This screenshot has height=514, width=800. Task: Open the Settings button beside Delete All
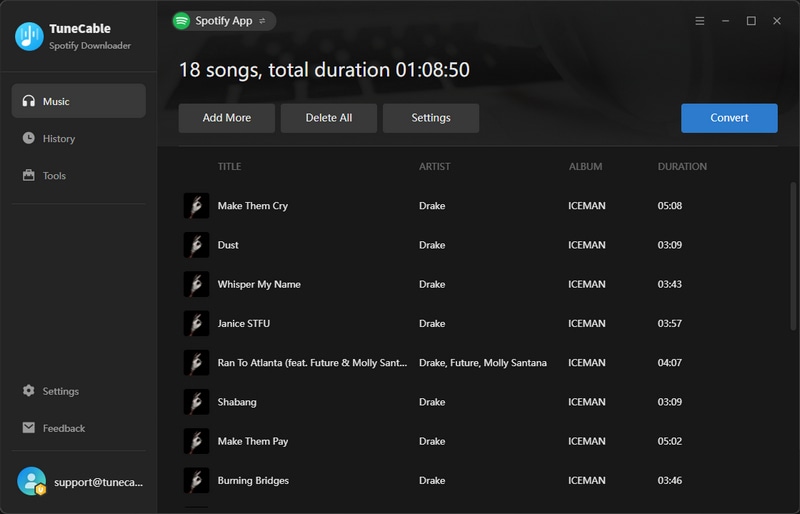[x=431, y=118]
